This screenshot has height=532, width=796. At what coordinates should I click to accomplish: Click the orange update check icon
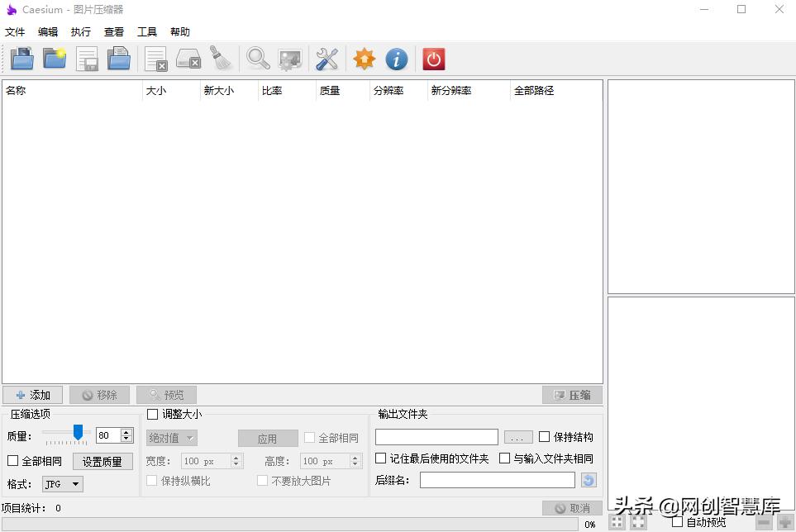365,59
